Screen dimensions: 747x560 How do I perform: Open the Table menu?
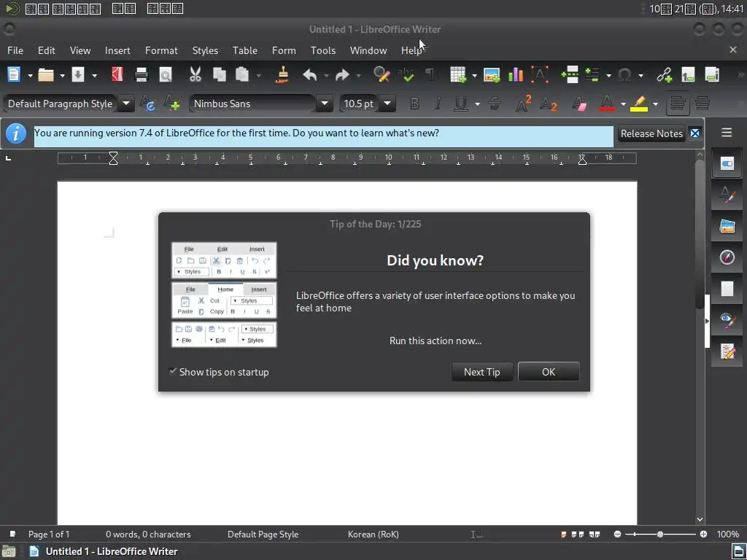click(x=245, y=50)
